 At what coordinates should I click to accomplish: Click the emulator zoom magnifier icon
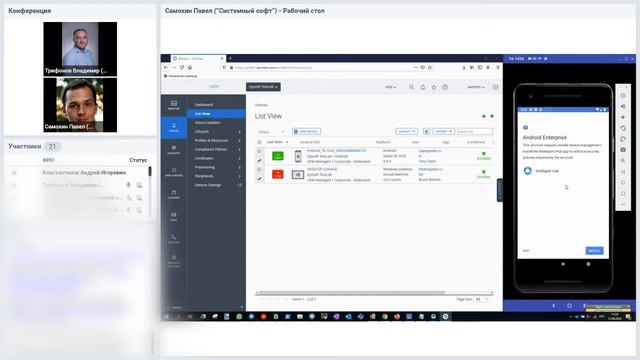click(623, 161)
